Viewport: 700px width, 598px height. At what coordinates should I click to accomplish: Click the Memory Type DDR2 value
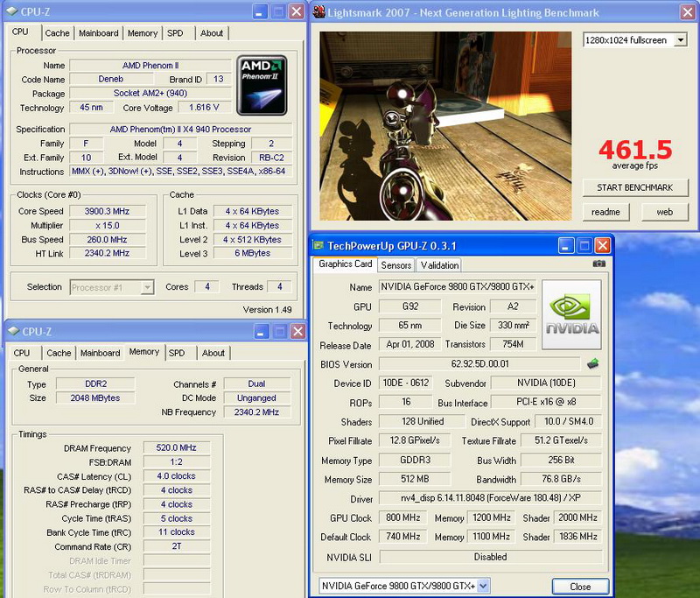coord(95,383)
